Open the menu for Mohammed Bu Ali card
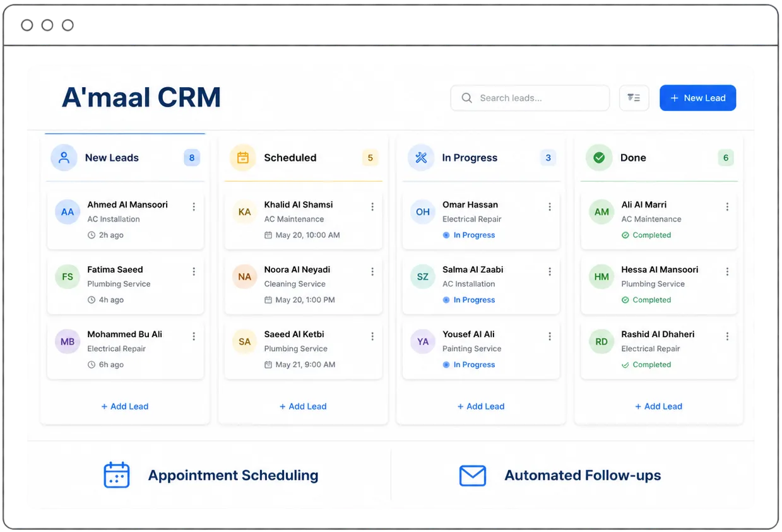Image resolution: width=782 pixels, height=532 pixels. (x=194, y=336)
